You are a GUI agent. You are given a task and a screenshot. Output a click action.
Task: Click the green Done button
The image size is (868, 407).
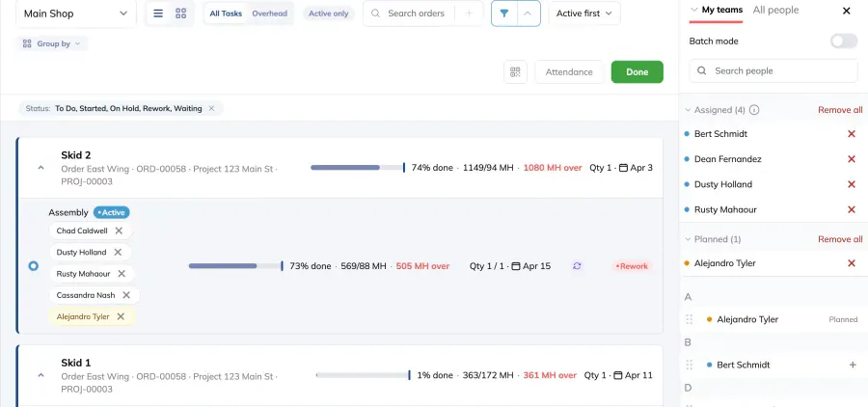637,72
